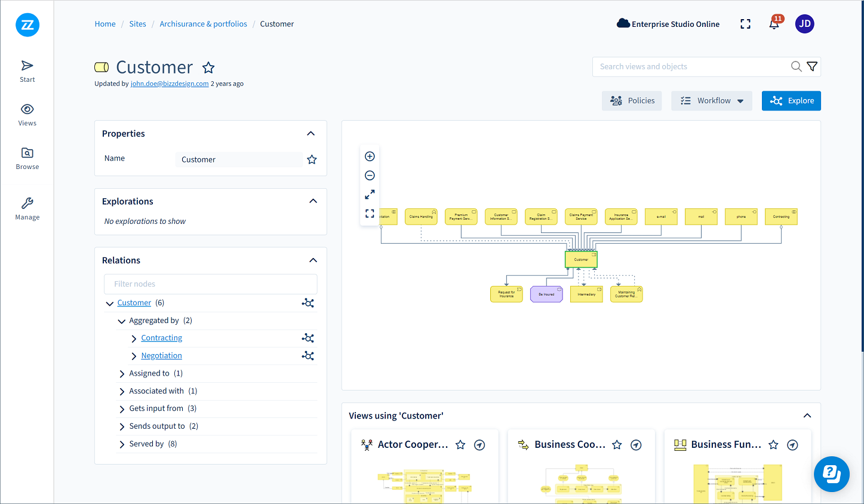Viewport: 864px width, 504px height.
Task: Open the Start section in sidebar
Action: coord(27,71)
